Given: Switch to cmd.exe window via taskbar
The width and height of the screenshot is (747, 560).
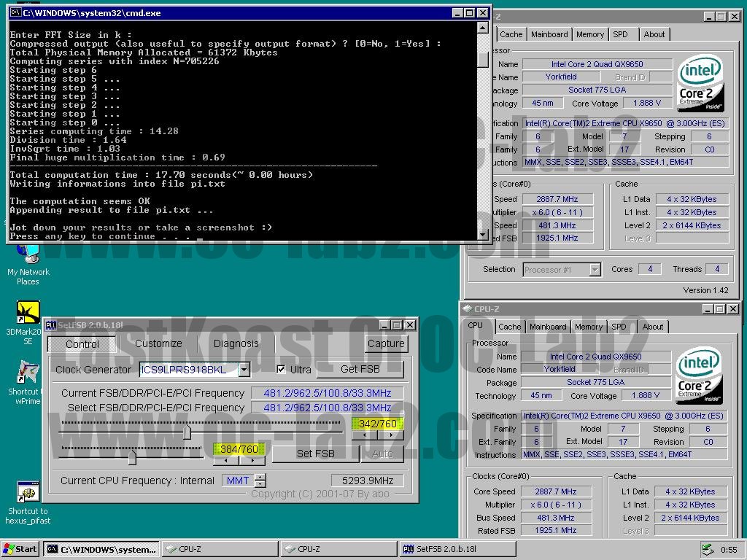Looking at the screenshot, I should tap(101, 549).
